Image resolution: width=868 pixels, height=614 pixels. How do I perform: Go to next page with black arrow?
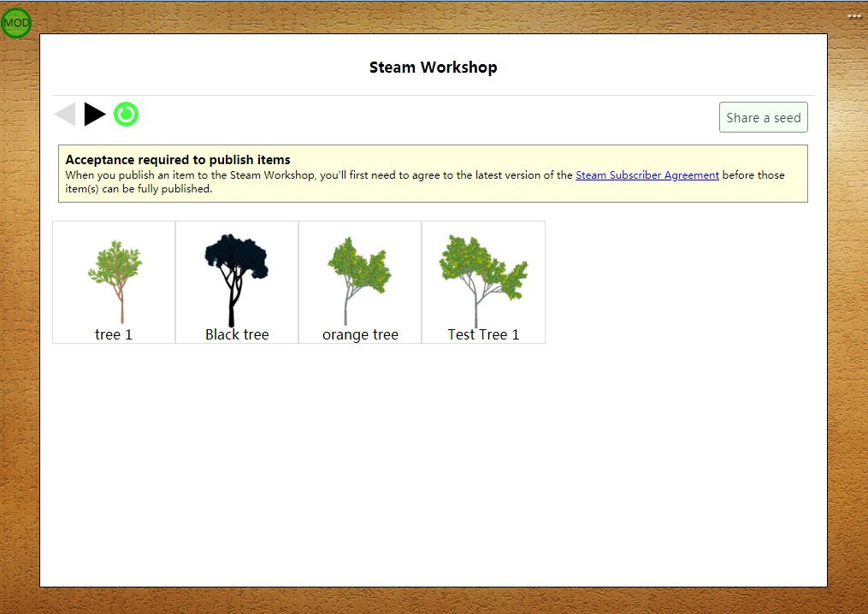coord(95,114)
